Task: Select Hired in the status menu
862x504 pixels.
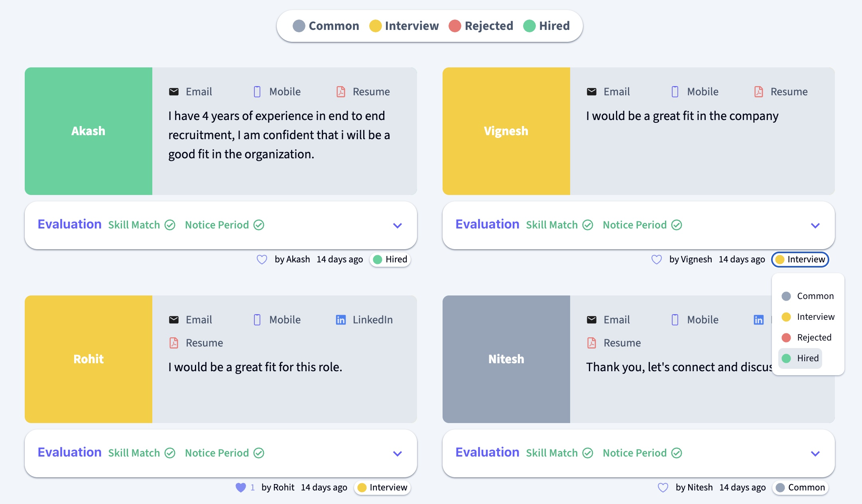Action: [x=800, y=358]
